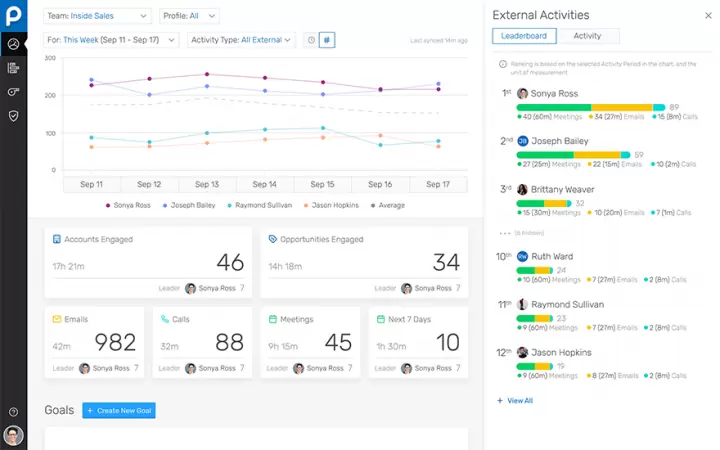Switch chart to time duration view
This screenshot has width=720, height=450.
pos(311,40)
